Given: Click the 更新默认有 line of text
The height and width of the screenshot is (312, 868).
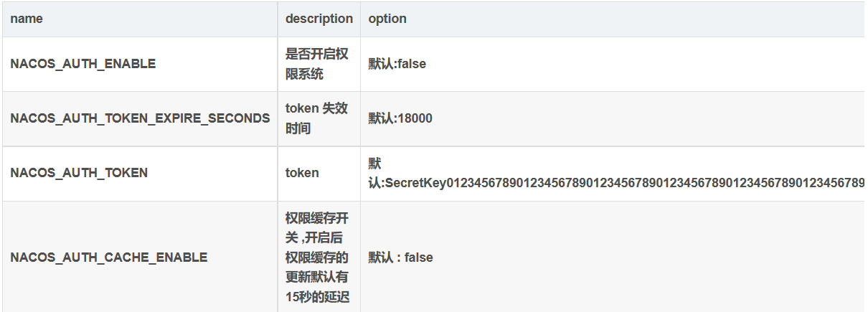Looking at the screenshot, I should pyautogui.click(x=316, y=277).
